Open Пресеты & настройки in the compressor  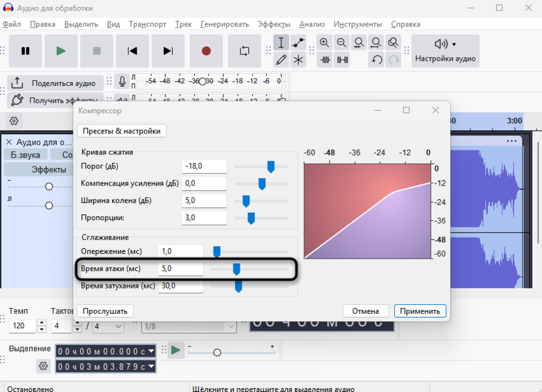[x=122, y=131]
